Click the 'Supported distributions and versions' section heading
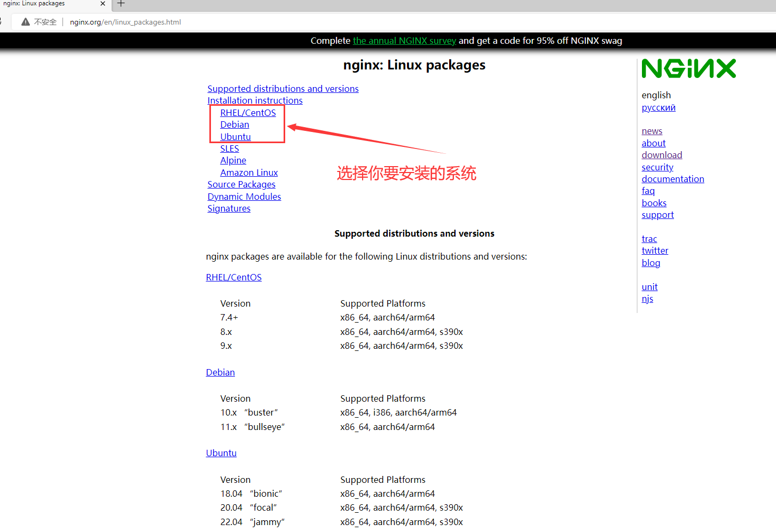This screenshot has height=532, width=776. pos(414,233)
